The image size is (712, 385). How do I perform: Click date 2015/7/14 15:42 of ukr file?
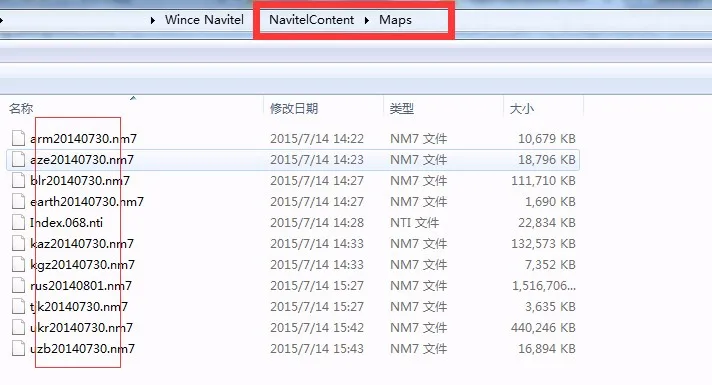(317, 327)
